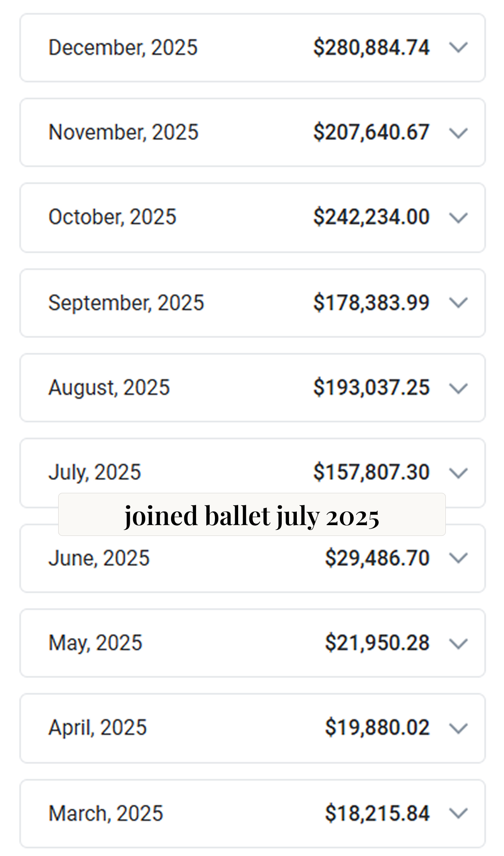Click the December, 2025 month label
The width and height of the screenshot is (504, 856).
point(123,47)
